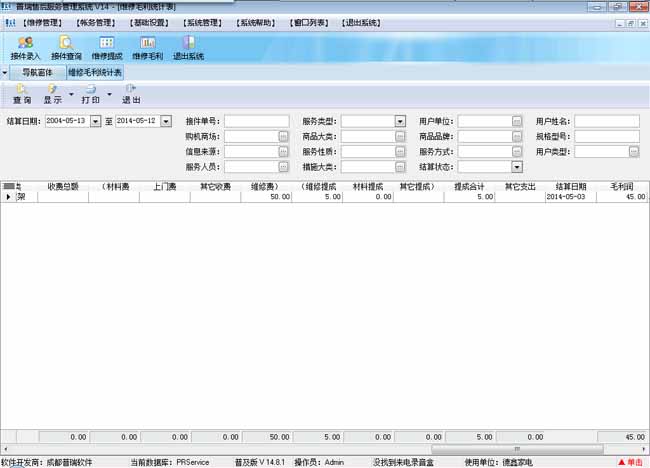Open the 【基础设置】 menu
The image size is (650, 468).
[x=149, y=23]
